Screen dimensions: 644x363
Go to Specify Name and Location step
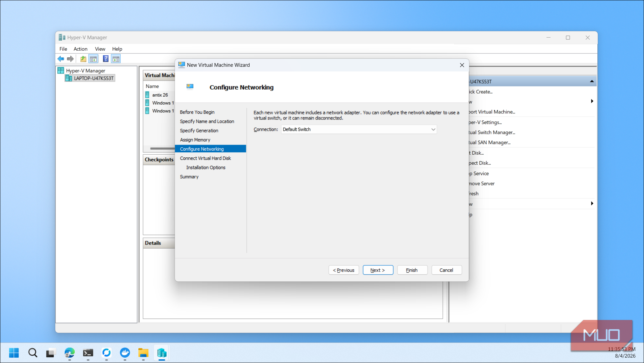[x=207, y=121]
